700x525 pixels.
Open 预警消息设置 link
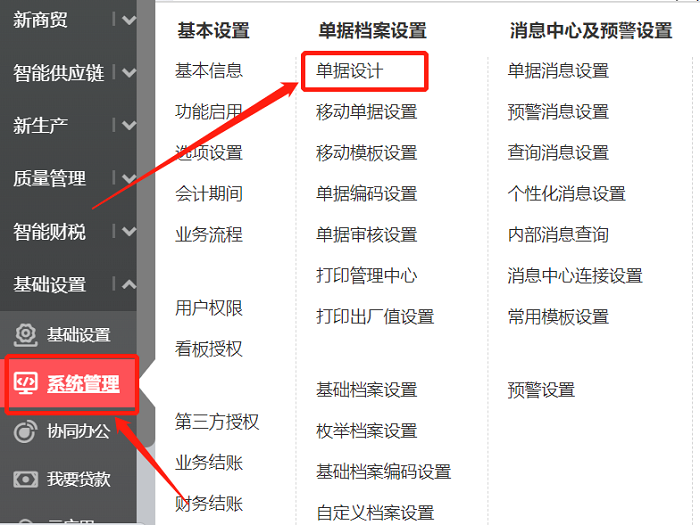(x=558, y=112)
